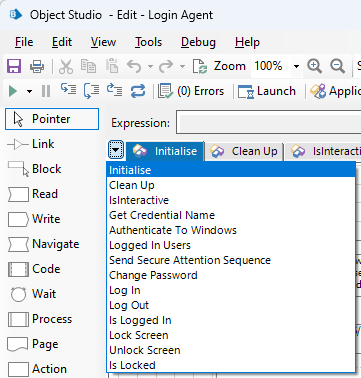Choose Lock Screen in the list
Viewport: 361px width, 378px height.
[x=231, y=335]
